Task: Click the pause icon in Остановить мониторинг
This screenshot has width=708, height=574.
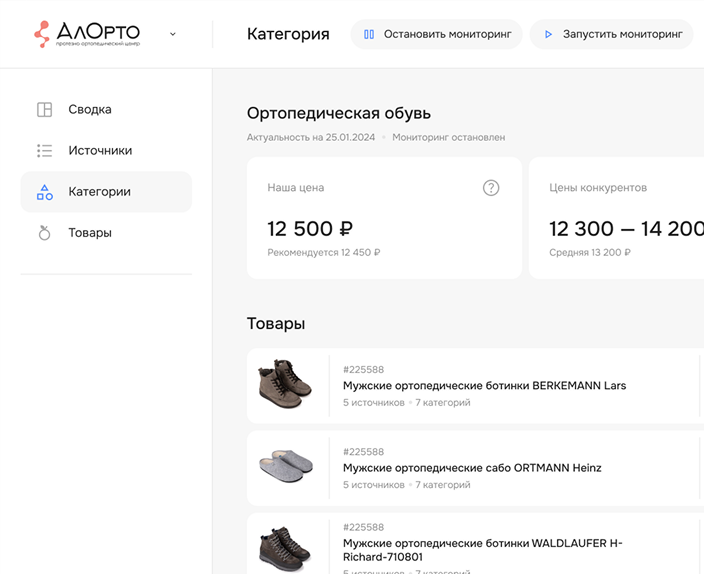Action: (369, 34)
